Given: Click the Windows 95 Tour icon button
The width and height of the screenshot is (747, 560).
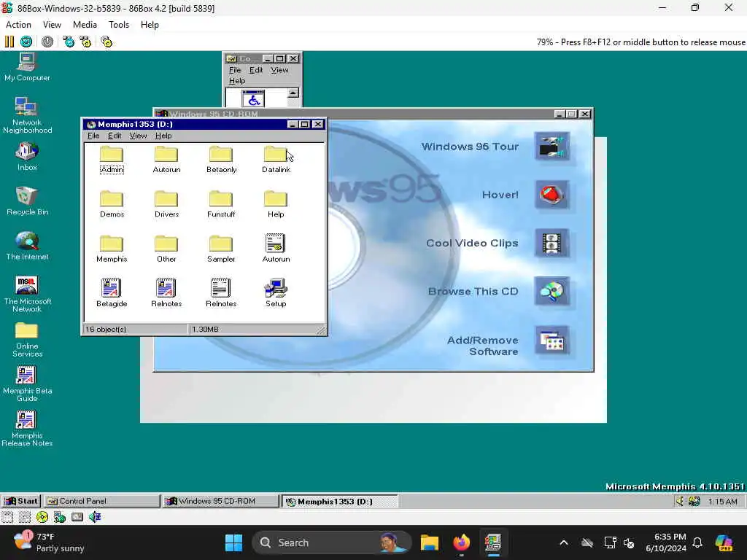Looking at the screenshot, I should 551,146.
